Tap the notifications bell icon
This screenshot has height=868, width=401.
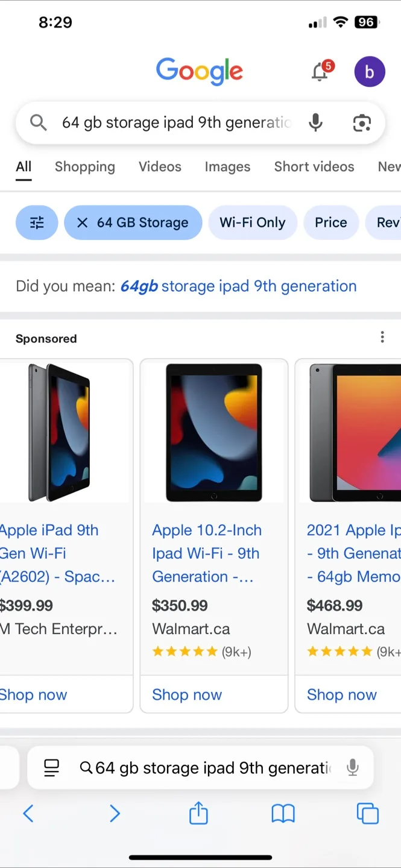click(320, 72)
